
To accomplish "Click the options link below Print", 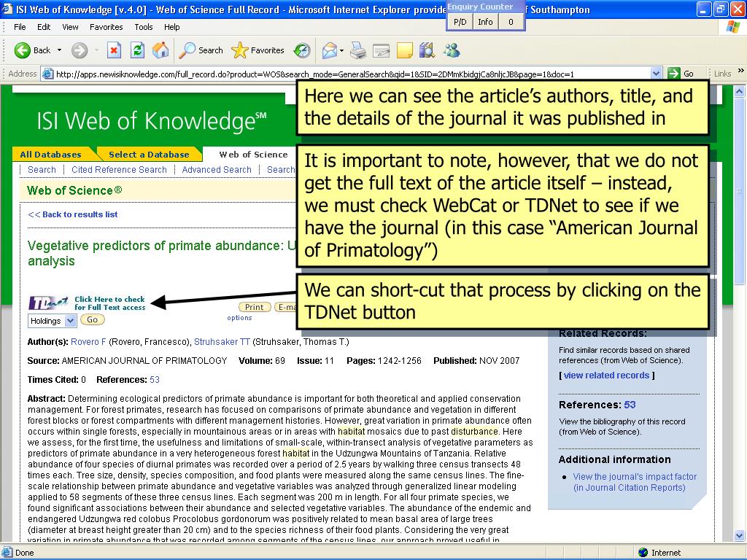I will coord(239,318).
